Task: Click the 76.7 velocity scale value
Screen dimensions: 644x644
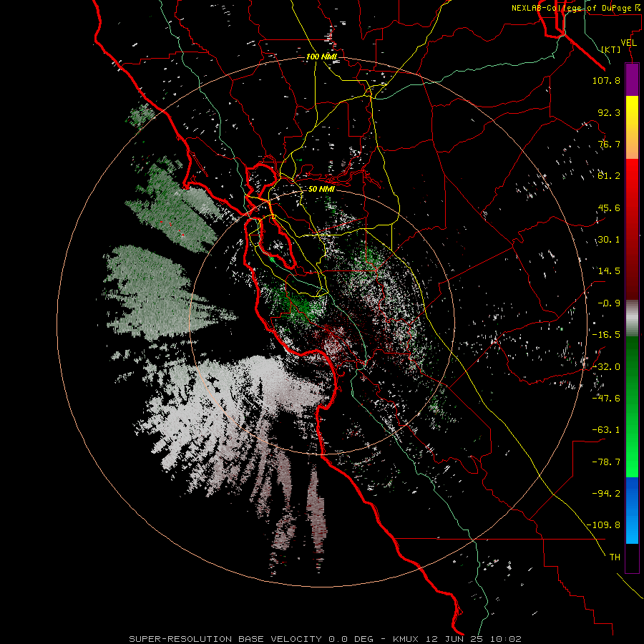Action: point(609,144)
